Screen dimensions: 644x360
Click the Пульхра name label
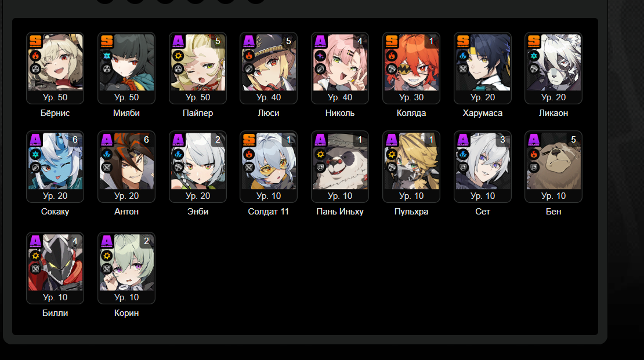(411, 212)
